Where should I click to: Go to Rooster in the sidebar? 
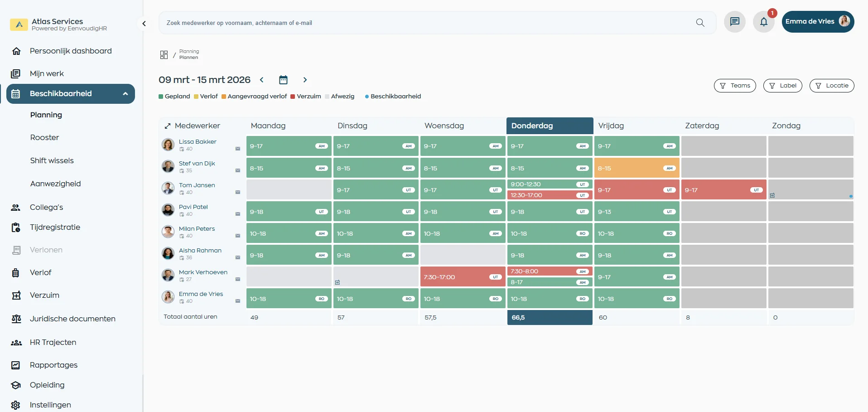point(44,137)
